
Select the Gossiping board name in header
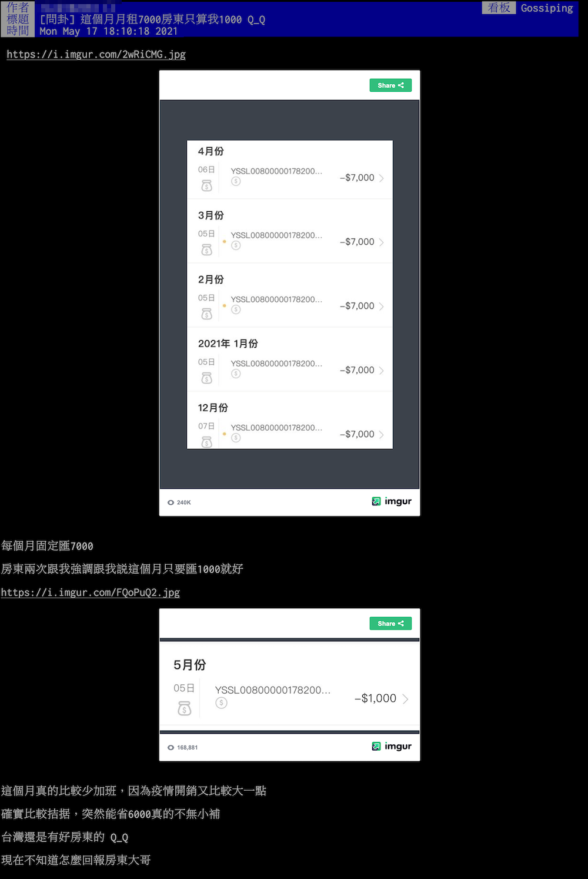547,8
